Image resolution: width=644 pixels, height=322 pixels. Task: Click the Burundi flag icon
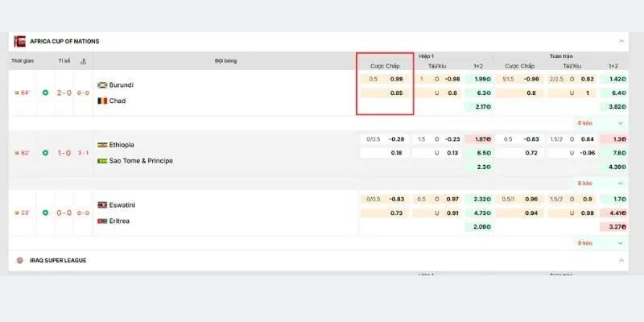(102, 85)
